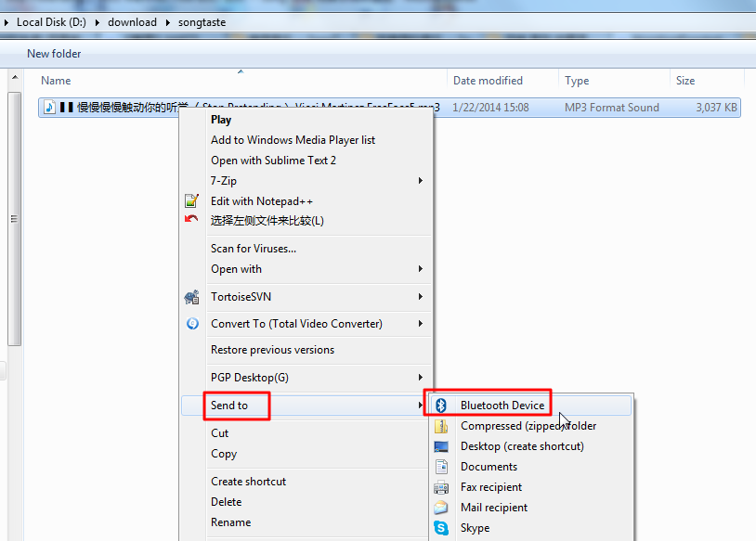
Task: Sort by Size column header
Action: 685,81
